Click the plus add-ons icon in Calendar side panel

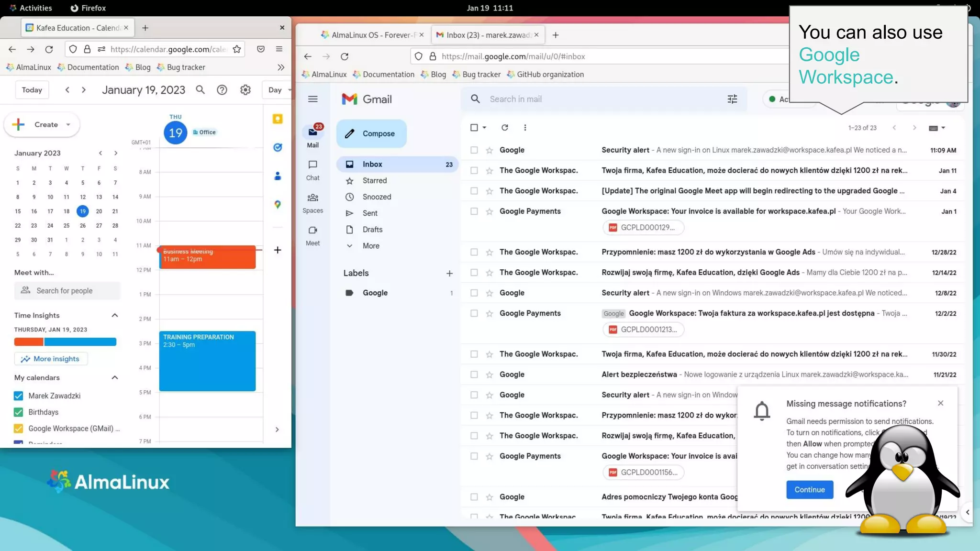278,250
